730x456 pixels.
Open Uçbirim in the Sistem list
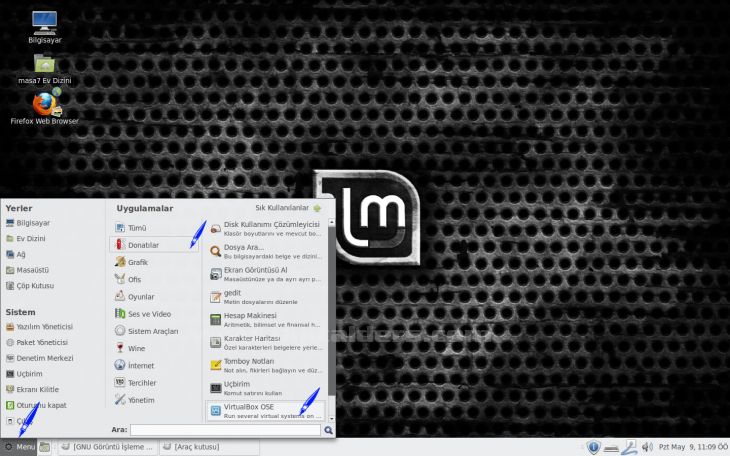click(x=24, y=374)
